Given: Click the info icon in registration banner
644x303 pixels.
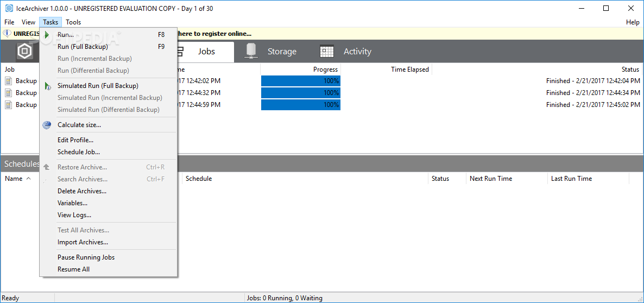Looking at the screenshot, I should [x=7, y=34].
